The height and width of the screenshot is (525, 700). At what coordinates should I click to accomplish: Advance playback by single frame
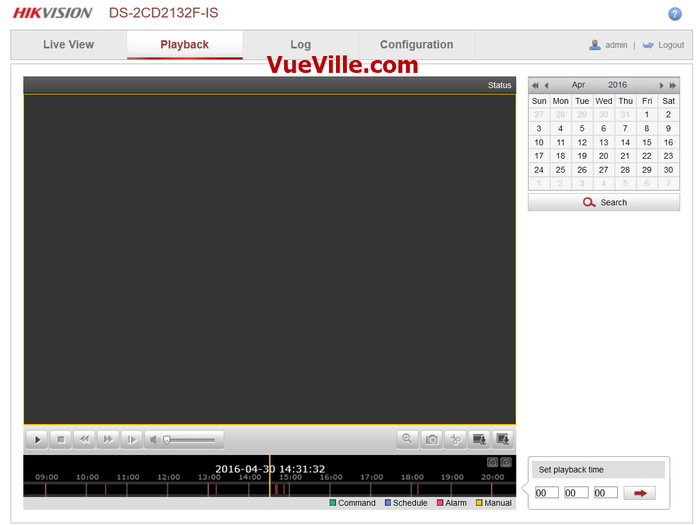132,439
